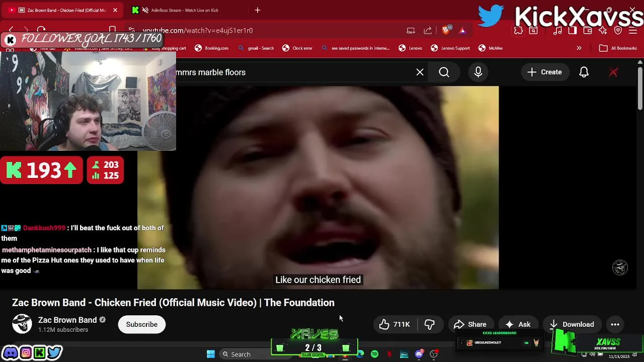Viewport: 644px width, 362px height.
Task: Close the Zac Brown Band tab
Action: 115,10
